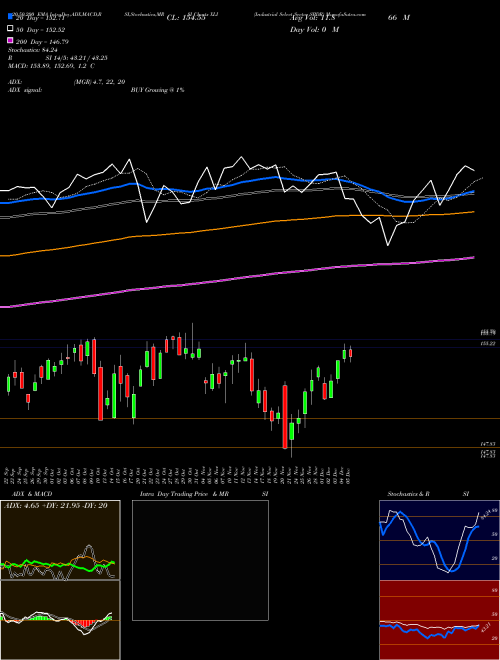Image resolution: width=500 pixels, height=660 pixels.
Task: Click the 'Stochastics & R' panel title
Action: (408, 494)
